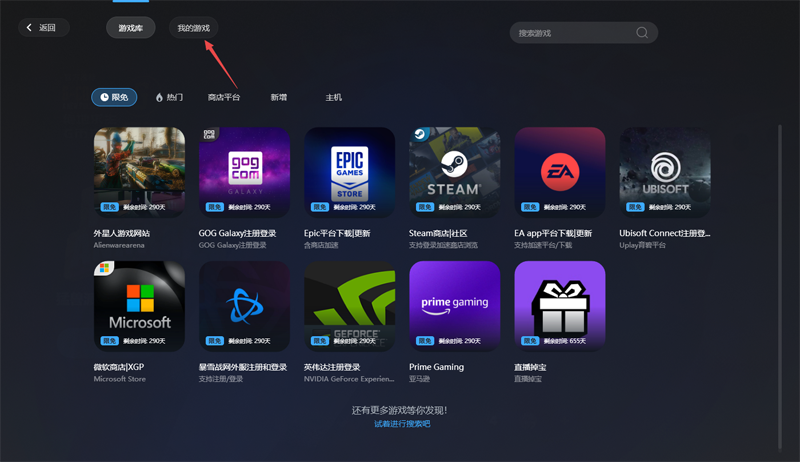The image size is (800, 462).
Task: Open the gift box 直播掉宝 tile
Action: coord(560,306)
